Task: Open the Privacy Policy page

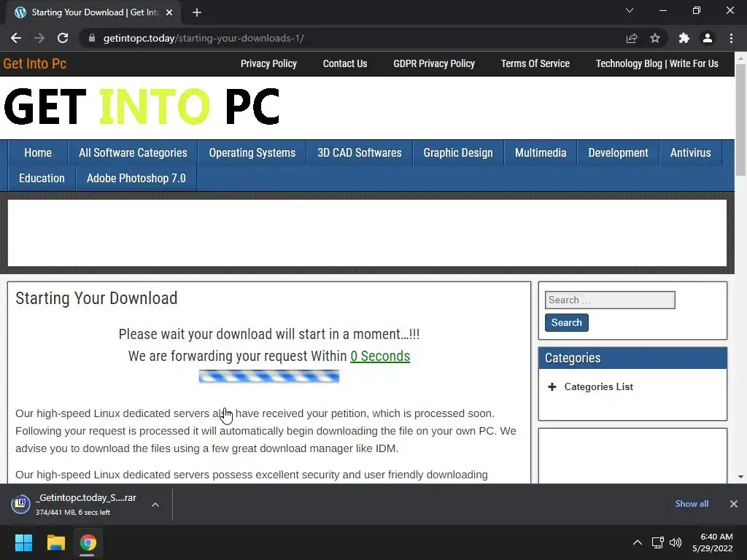Action: 268,63
